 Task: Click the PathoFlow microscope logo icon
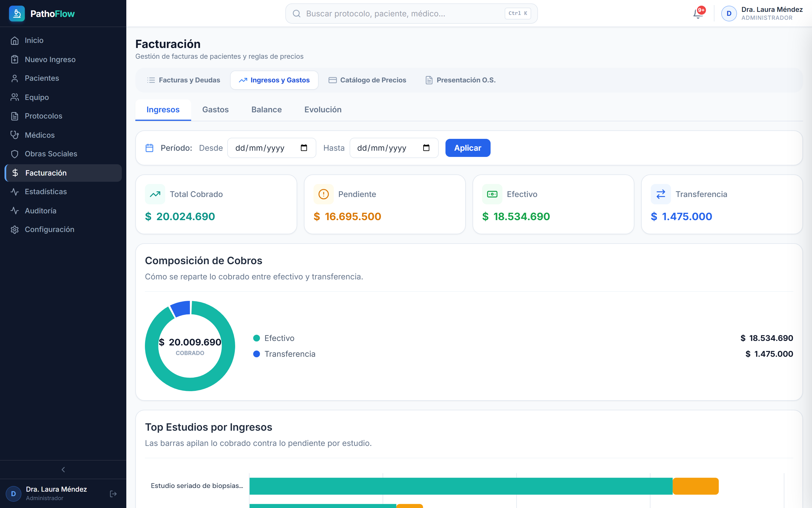pyautogui.click(x=17, y=14)
